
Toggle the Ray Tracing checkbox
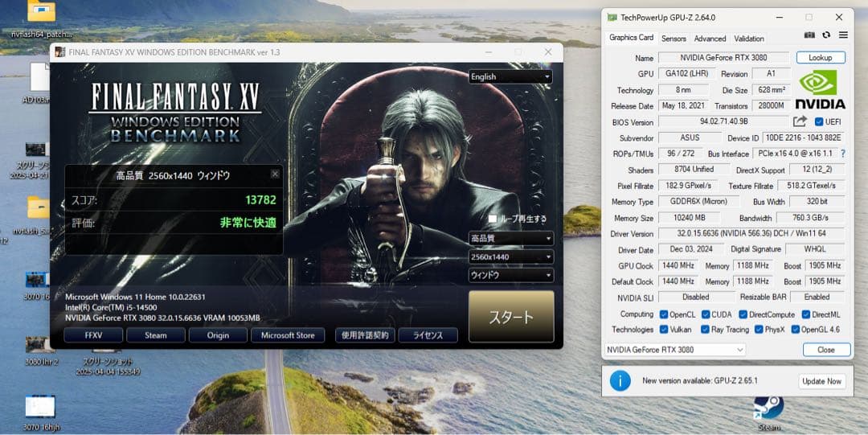coord(706,329)
